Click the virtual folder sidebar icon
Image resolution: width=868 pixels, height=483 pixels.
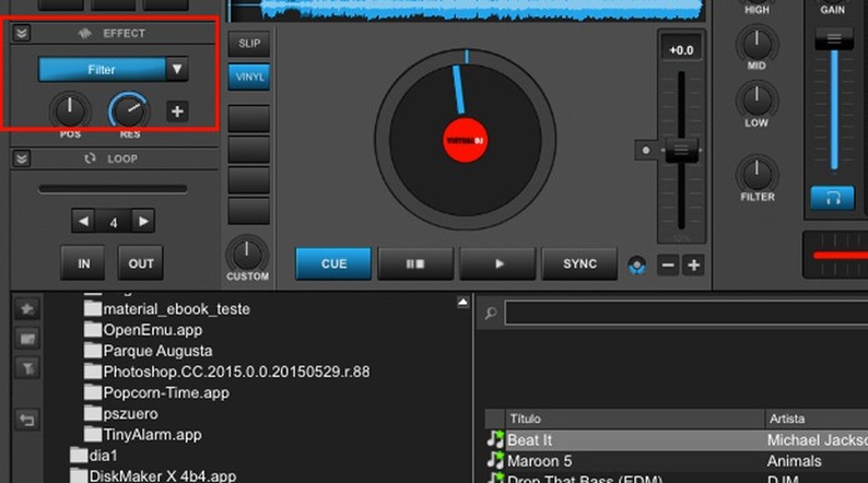click(x=26, y=338)
